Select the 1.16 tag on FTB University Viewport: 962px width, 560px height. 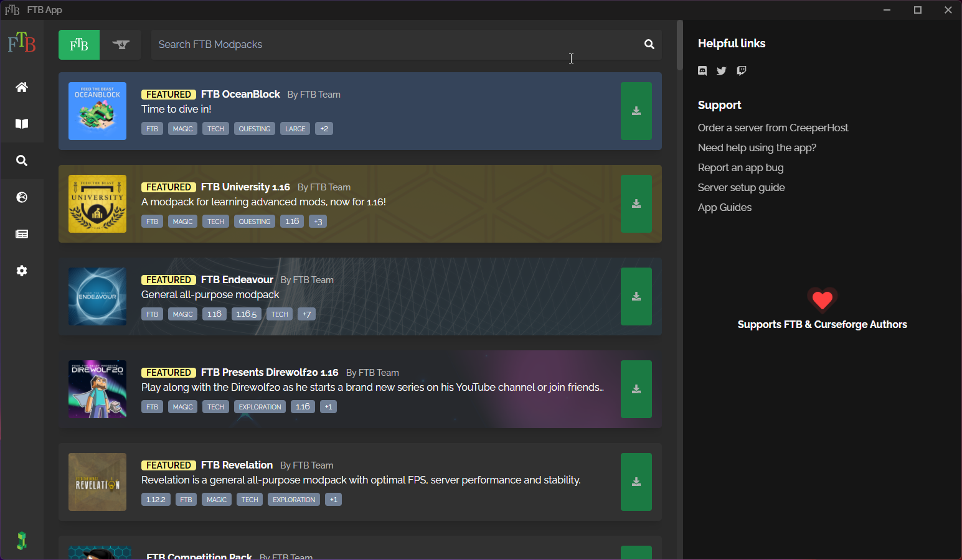click(x=292, y=222)
